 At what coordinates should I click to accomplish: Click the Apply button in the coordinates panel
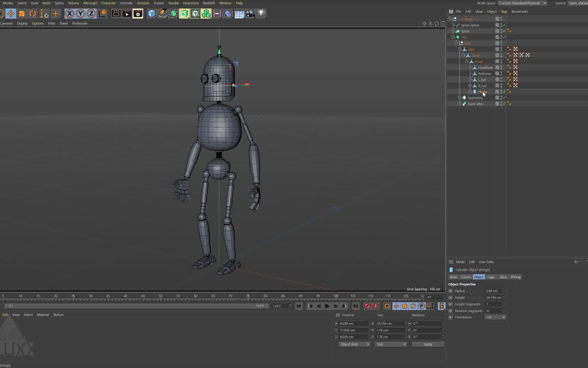428,344
